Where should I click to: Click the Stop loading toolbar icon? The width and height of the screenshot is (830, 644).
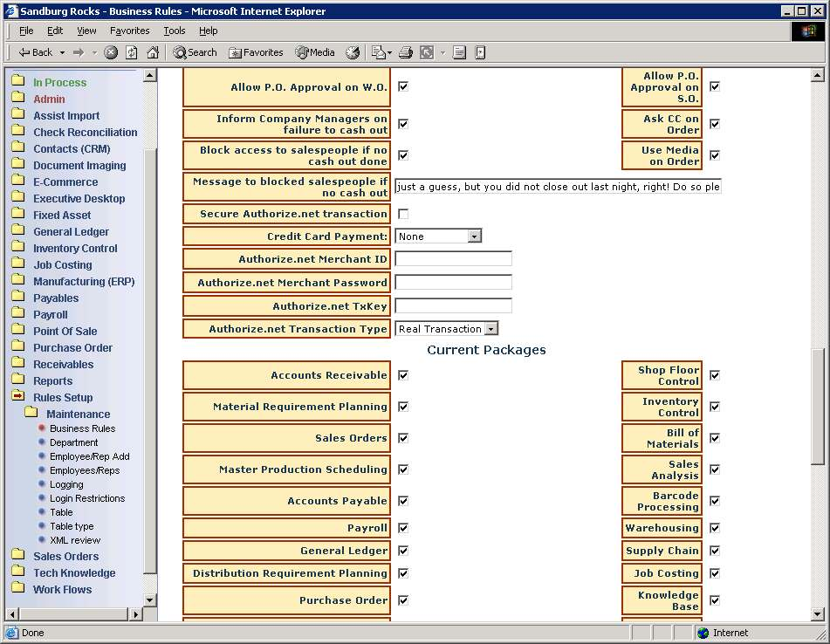point(111,52)
